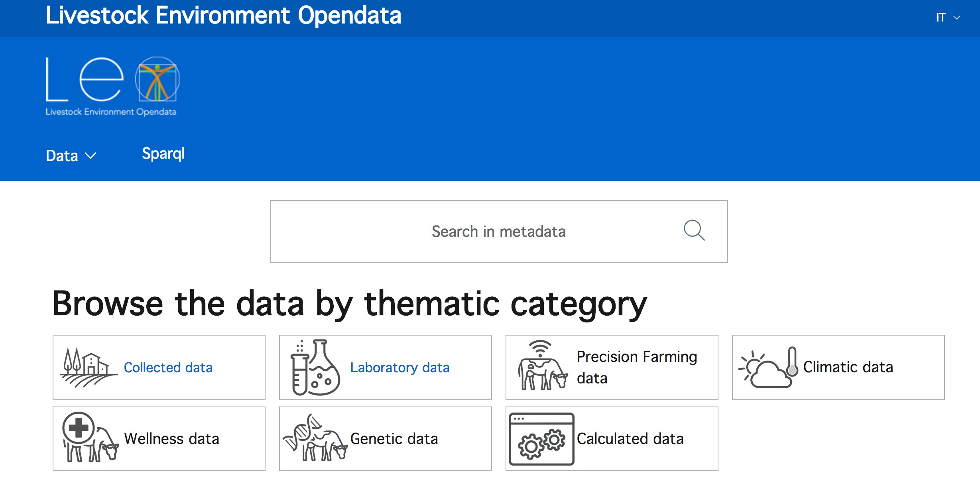Open the Sparql menu item

(x=163, y=154)
